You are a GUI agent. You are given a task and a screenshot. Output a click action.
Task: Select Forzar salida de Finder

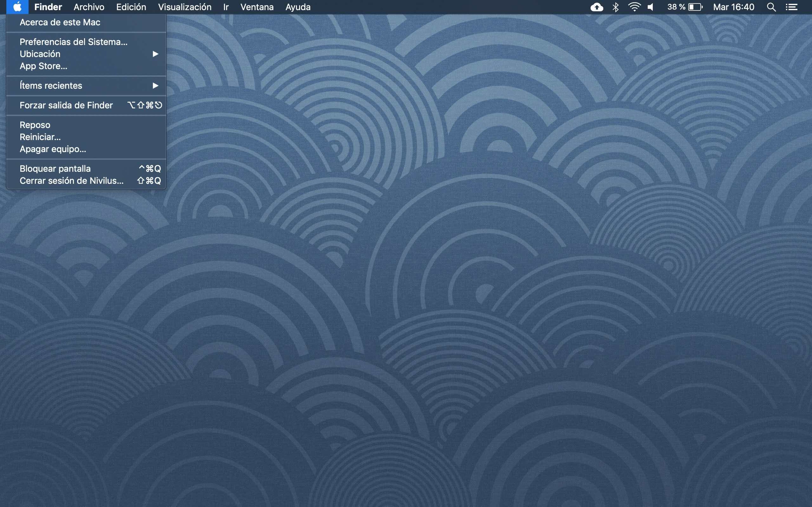[66, 105]
